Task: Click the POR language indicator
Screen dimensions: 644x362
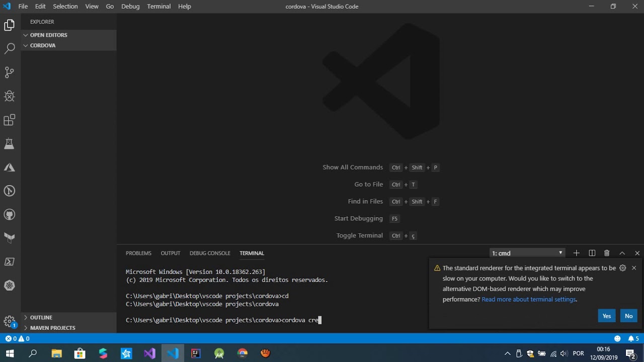Action: click(x=579, y=353)
